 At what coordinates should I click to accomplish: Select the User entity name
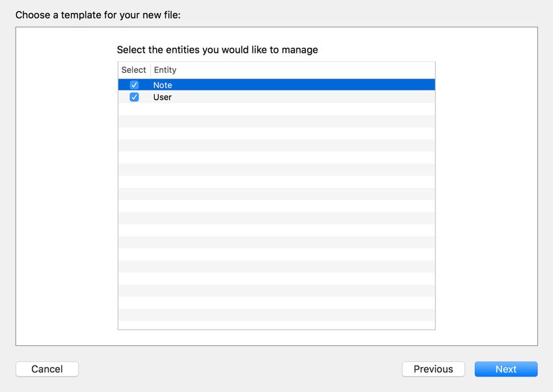[x=162, y=98]
